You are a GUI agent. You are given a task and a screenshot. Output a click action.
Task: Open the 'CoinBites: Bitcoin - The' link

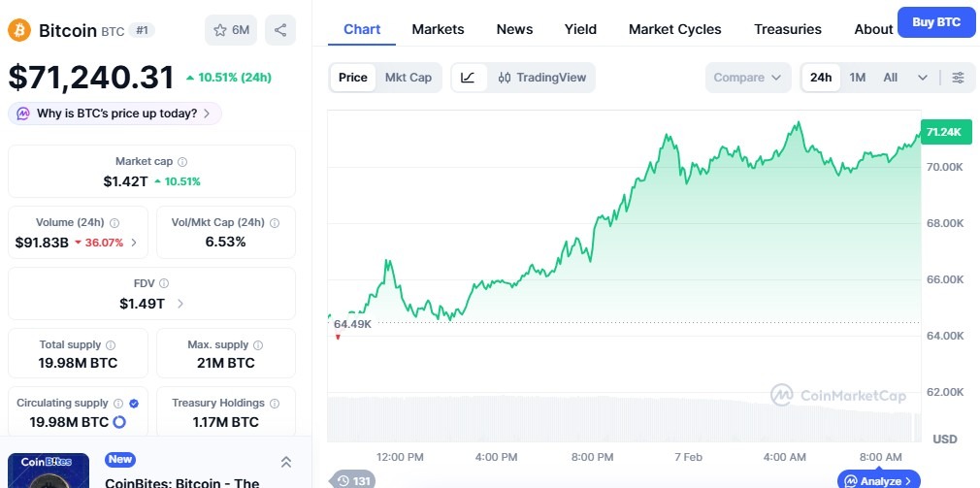(181, 482)
